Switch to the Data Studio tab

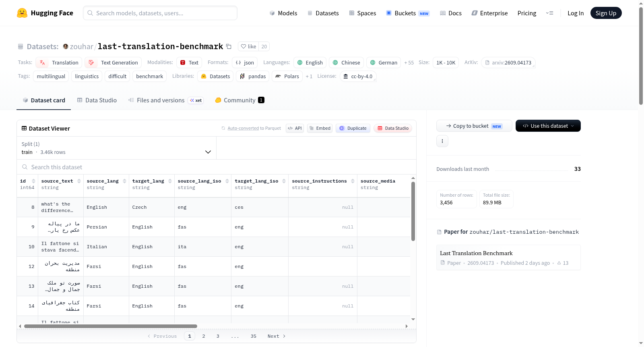[x=97, y=100]
